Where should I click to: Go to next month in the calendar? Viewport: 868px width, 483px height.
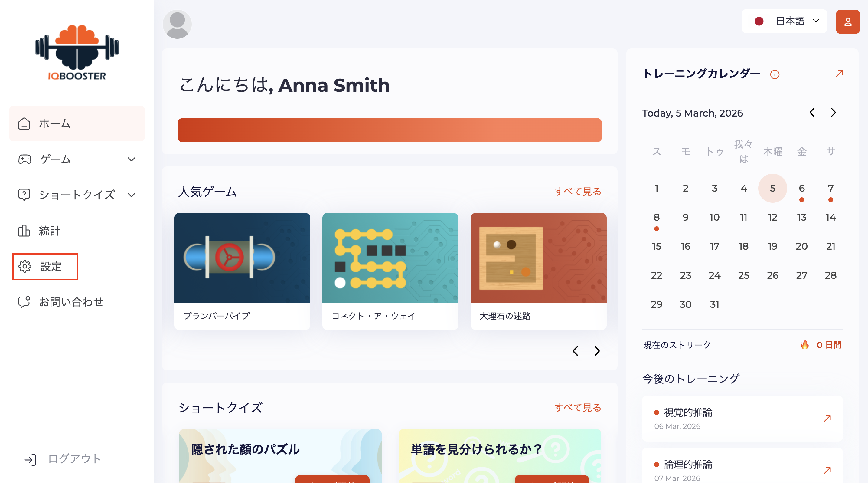click(833, 113)
